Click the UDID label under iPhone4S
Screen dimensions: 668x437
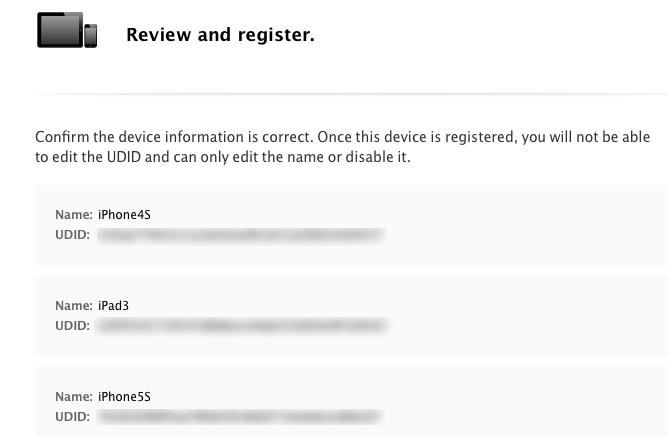(72, 235)
